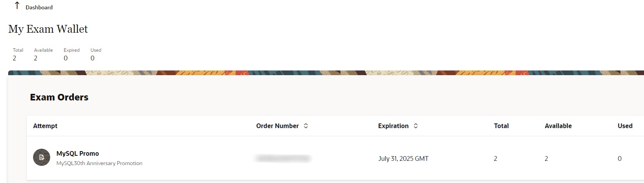The width and height of the screenshot is (644, 183).
Task: Click the Used count in wallet summary
Action: pyautogui.click(x=93, y=58)
